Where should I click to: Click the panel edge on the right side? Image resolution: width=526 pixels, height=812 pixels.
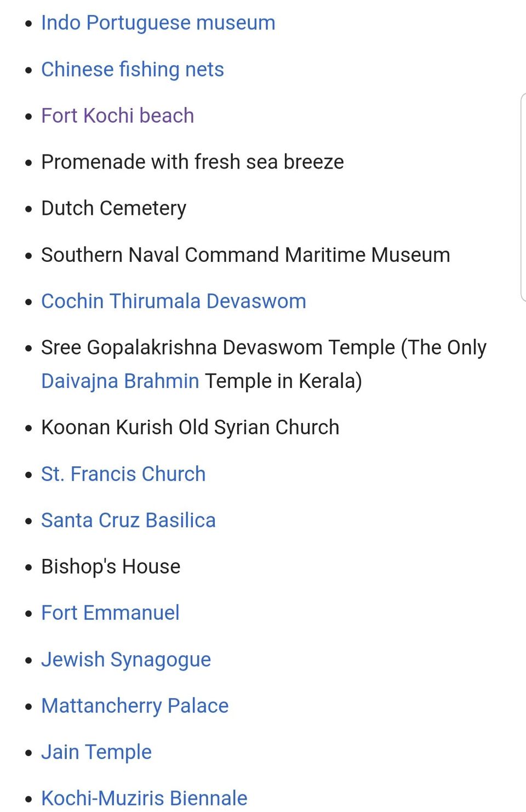coord(523,197)
